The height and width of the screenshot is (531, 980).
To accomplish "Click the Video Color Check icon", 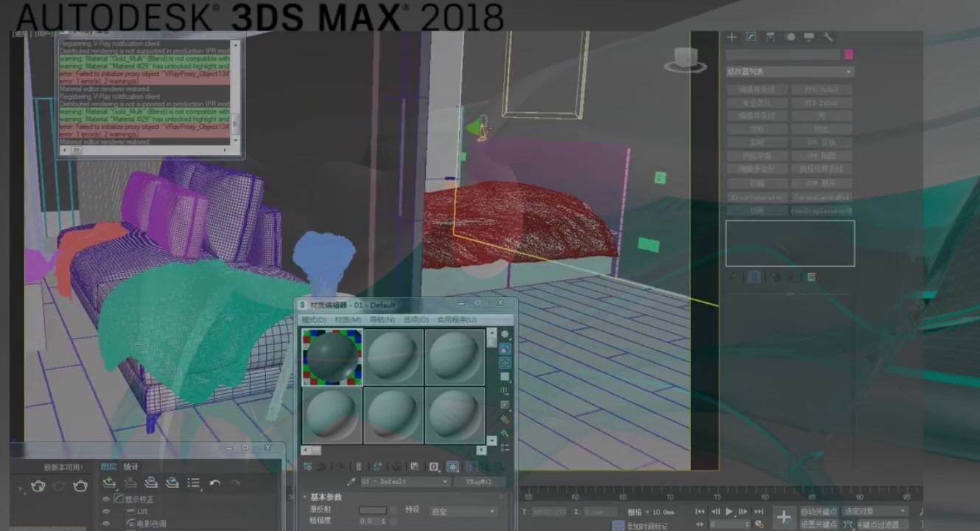I will click(x=505, y=390).
